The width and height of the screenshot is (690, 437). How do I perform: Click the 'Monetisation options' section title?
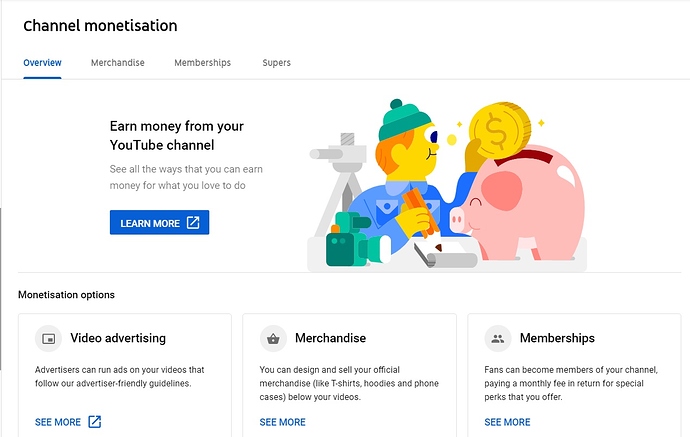[x=66, y=295]
